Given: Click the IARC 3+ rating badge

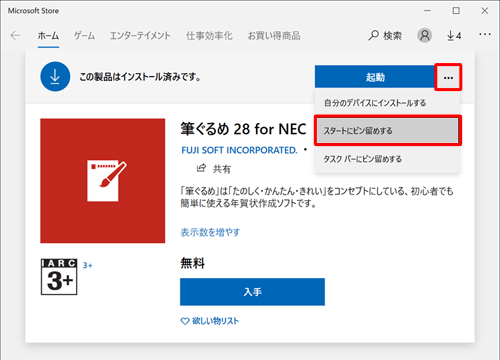Looking at the screenshot, I should point(59,277).
